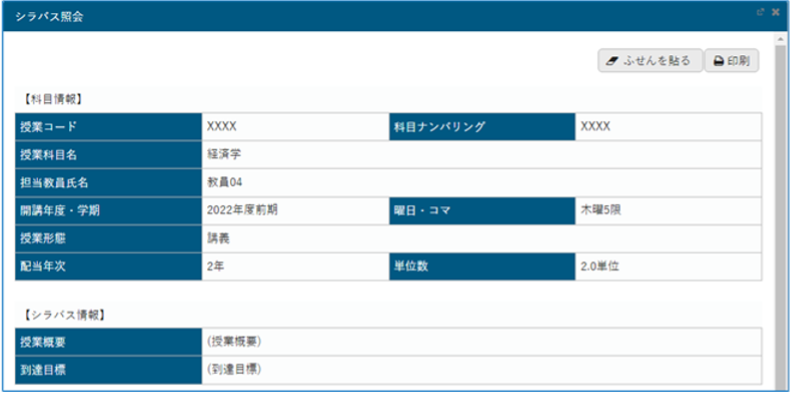Click the 担当教員氏名 label cell
Screen dimensions: 791x393
pos(108,183)
